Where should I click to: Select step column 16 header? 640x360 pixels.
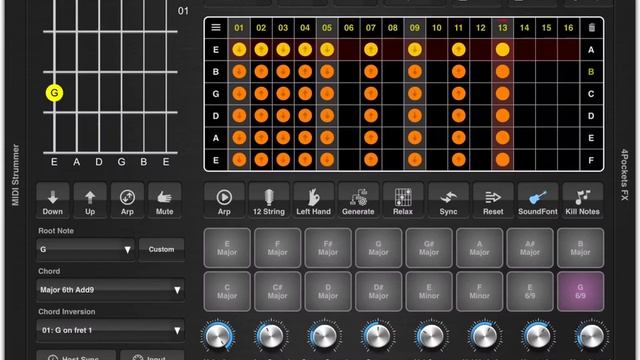tap(569, 28)
